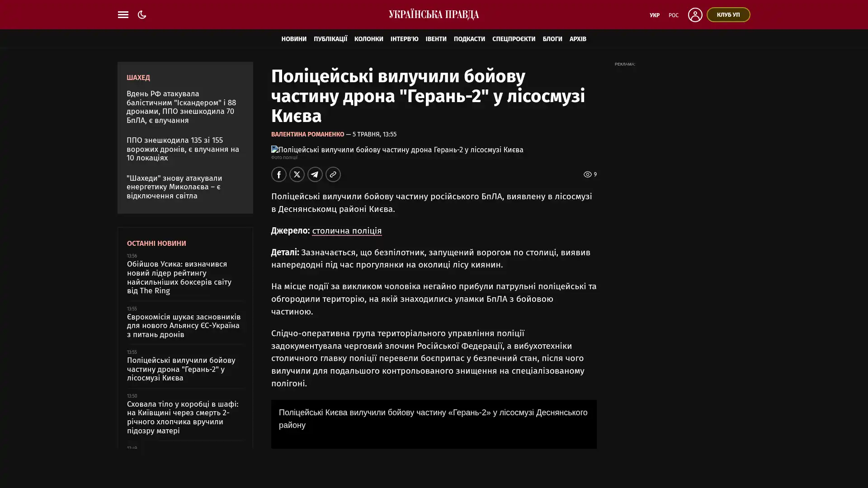Open news about body hidden in wardrobe
This screenshot has height=488, width=868.
click(183, 418)
